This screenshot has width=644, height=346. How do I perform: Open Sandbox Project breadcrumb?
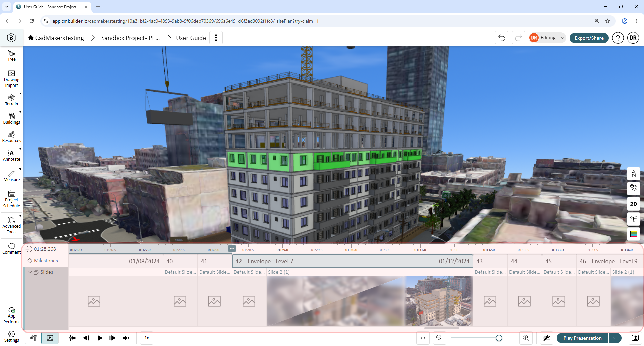pos(130,38)
